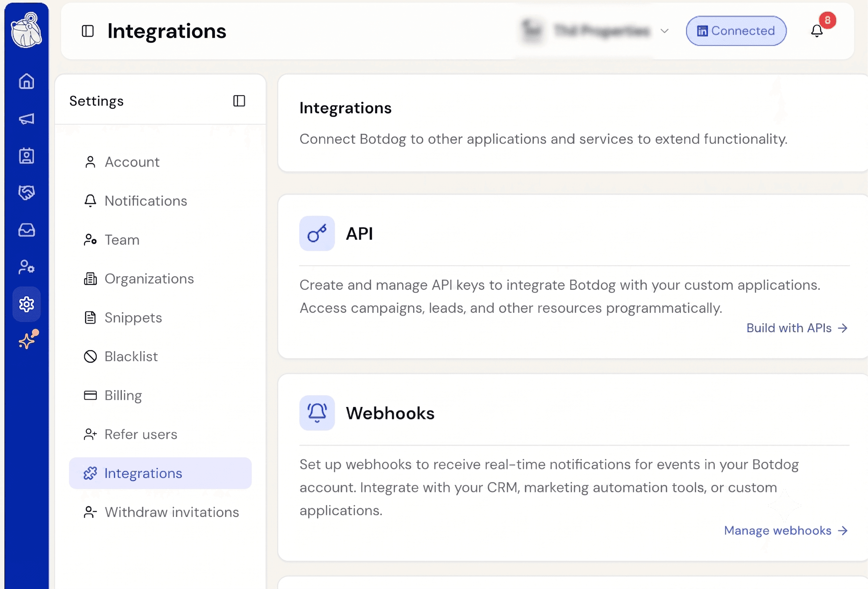This screenshot has height=589, width=868.
Task: Select the Integrations menu item
Action: click(x=160, y=473)
